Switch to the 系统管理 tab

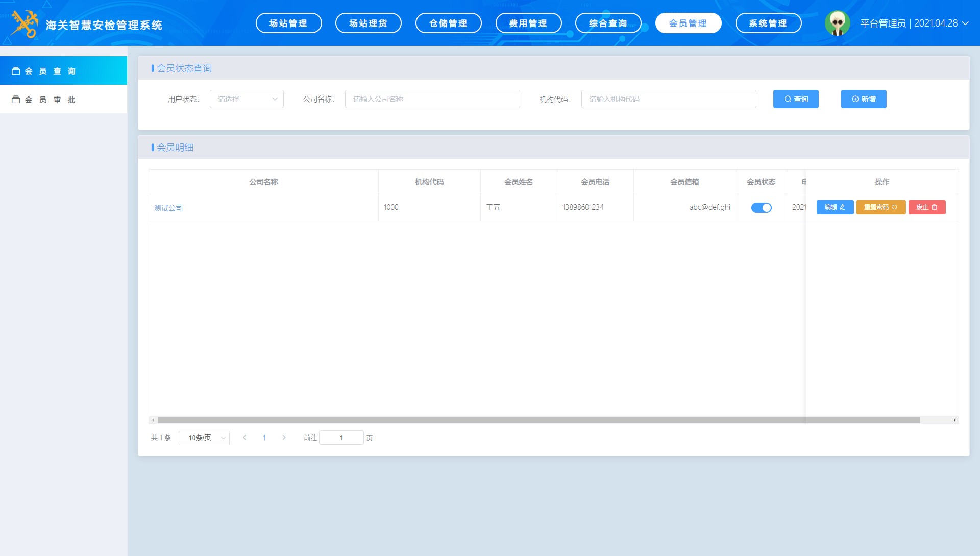point(768,23)
